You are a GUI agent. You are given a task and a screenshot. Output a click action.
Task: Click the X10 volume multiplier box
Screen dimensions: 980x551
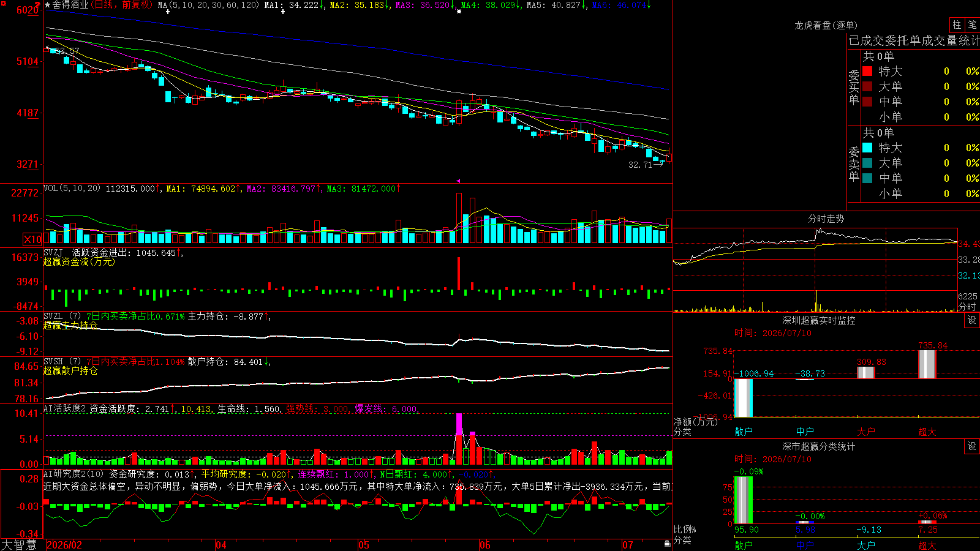click(x=32, y=239)
